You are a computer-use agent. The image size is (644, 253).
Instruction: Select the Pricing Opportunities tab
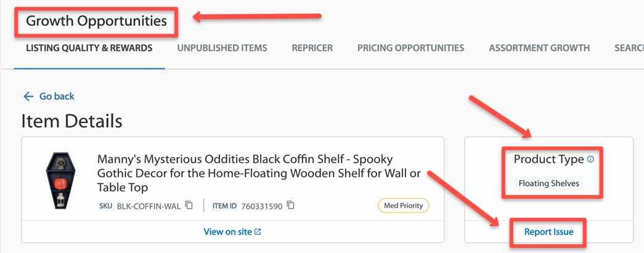coord(410,48)
